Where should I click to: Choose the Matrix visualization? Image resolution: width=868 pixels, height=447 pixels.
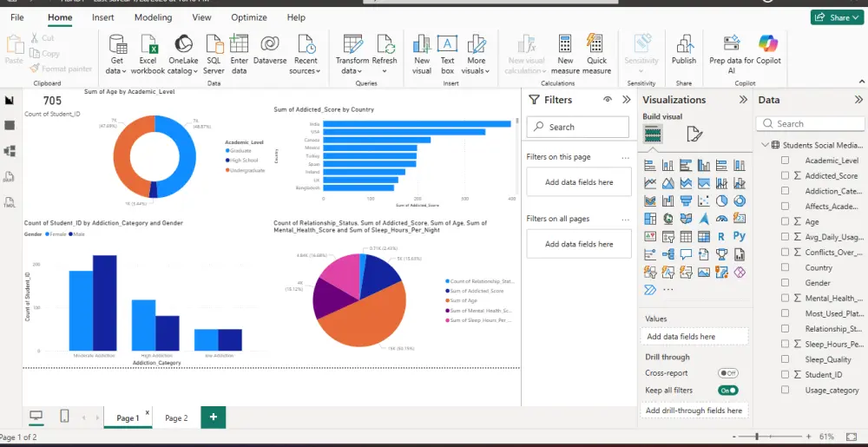[704, 236]
